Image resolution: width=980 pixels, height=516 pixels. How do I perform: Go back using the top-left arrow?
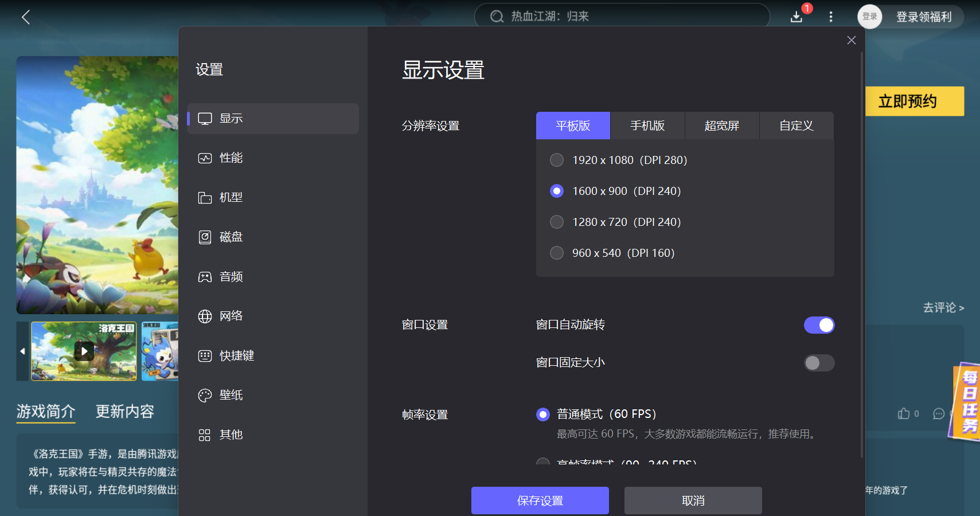[x=26, y=17]
